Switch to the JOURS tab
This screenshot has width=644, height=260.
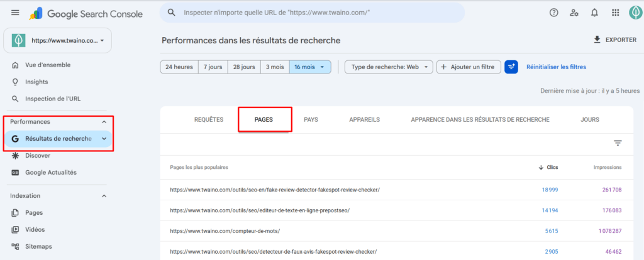pos(590,120)
